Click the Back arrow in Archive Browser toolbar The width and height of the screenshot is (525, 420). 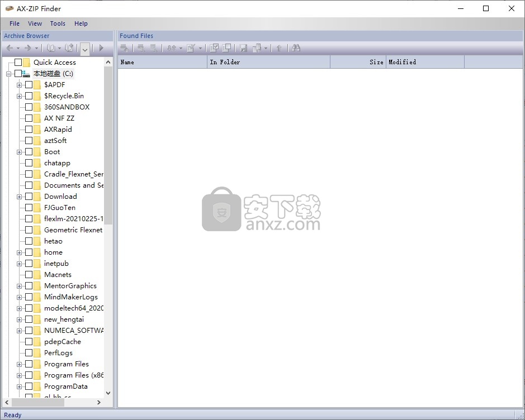[10, 48]
